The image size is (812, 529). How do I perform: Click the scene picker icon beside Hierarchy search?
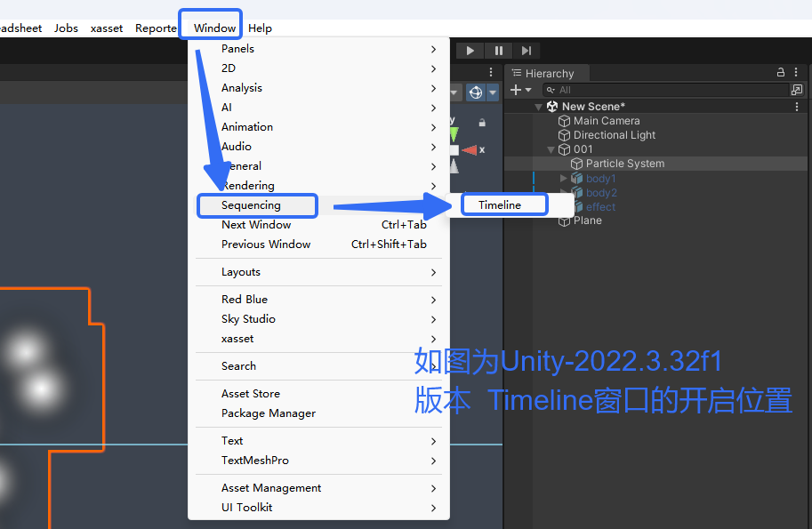797,90
